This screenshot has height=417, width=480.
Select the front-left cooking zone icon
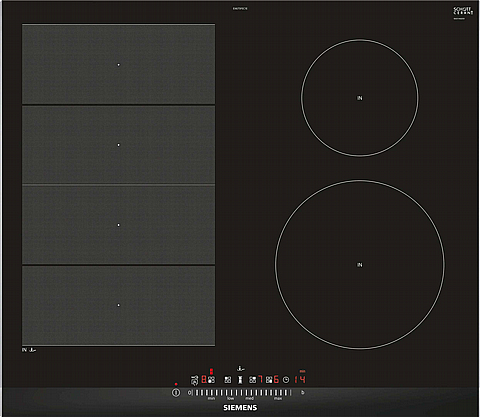(x=211, y=380)
